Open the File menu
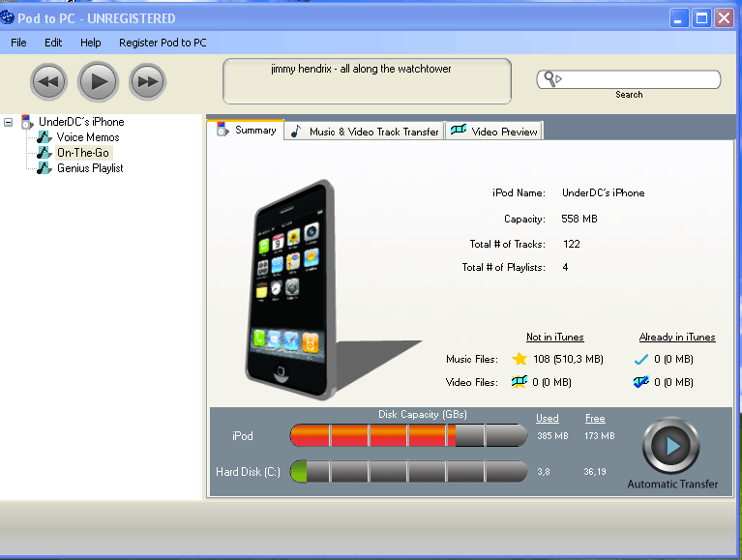 [18, 43]
